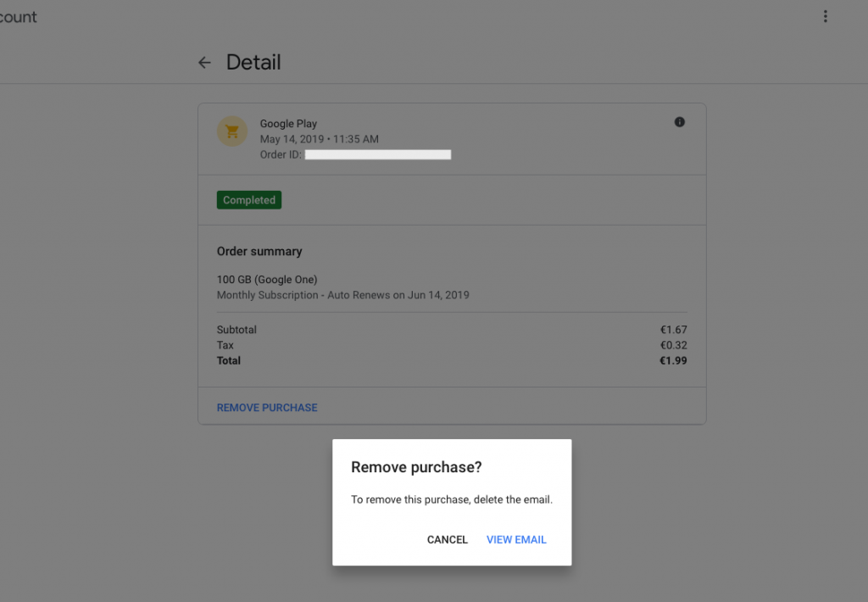This screenshot has height=602, width=868.
Task: Click the yellow shopping cart icon
Action: click(x=232, y=131)
